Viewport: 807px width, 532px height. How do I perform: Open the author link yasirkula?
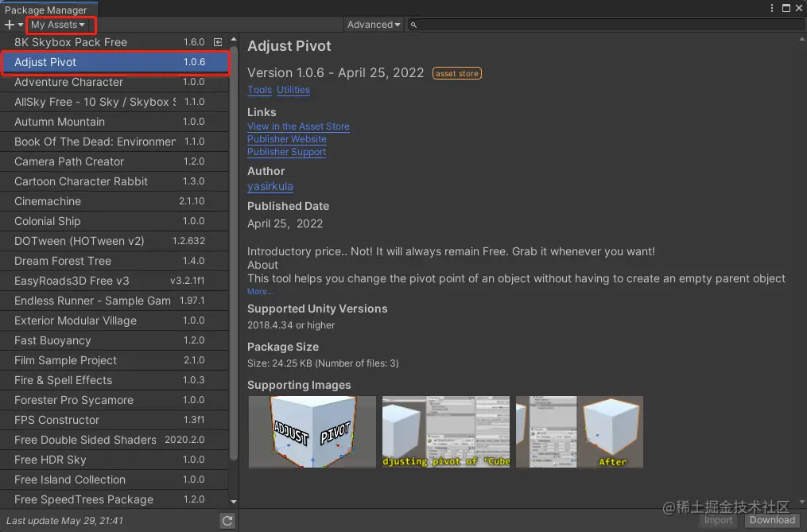pos(270,186)
